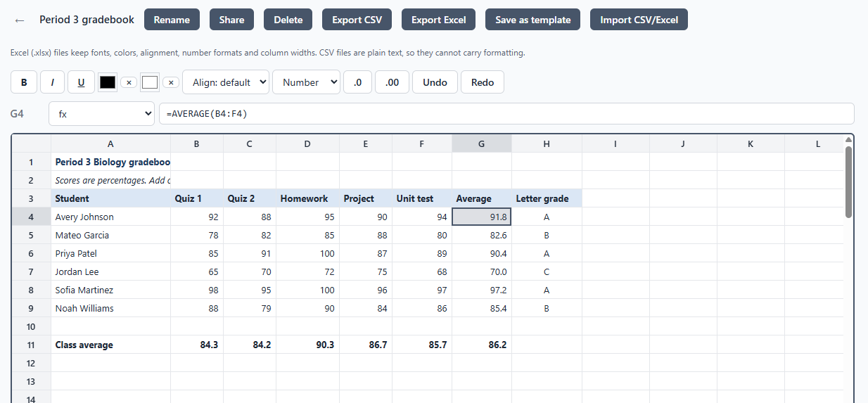Click Export Excel
Image resolution: width=868 pixels, height=403 pixels.
[439, 20]
